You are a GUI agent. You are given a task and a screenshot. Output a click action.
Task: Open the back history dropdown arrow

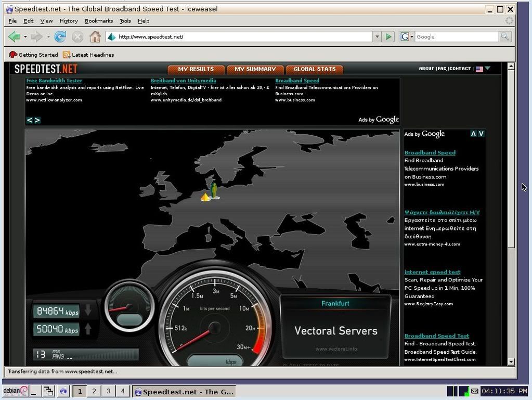click(x=25, y=36)
